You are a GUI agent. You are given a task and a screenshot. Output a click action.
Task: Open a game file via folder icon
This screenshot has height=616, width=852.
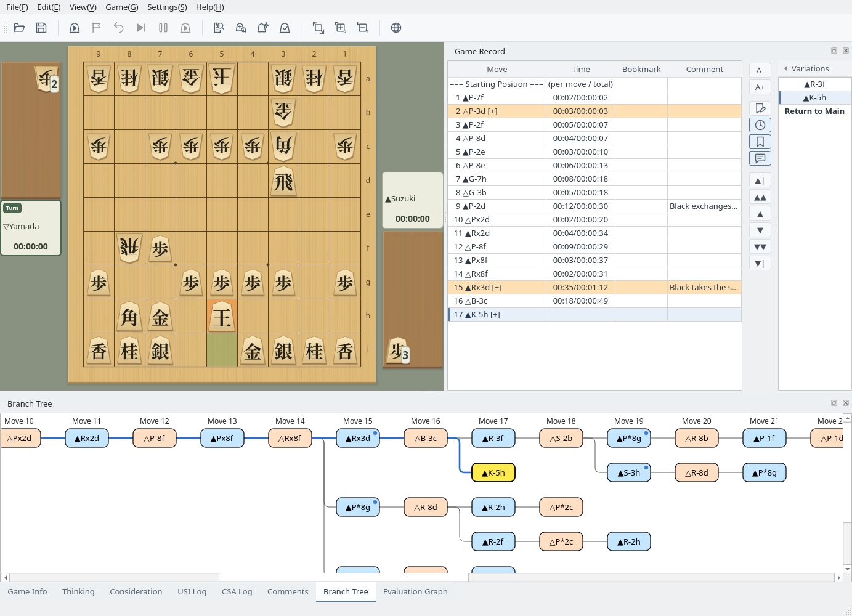coord(19,28)
